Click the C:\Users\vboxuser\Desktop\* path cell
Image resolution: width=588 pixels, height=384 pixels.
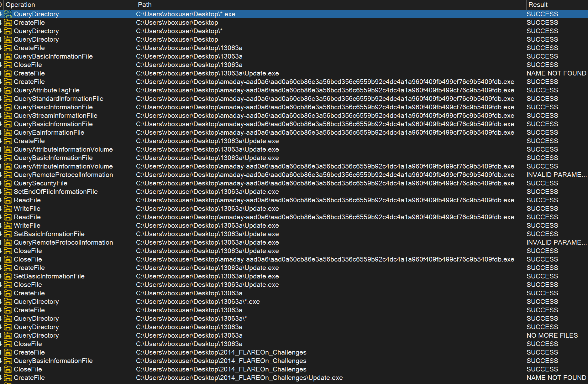tap(179, 31)
